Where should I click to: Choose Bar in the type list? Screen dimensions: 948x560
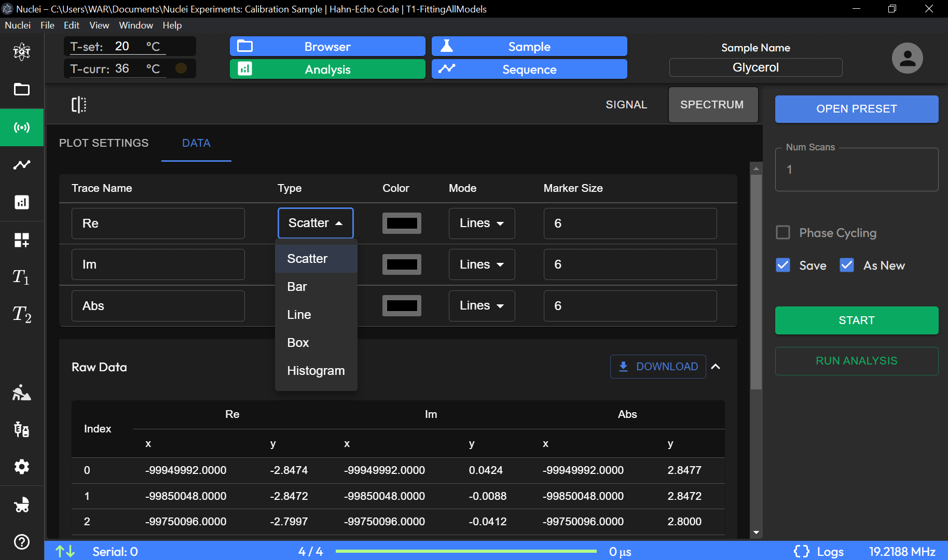click(x=316, y=287)
